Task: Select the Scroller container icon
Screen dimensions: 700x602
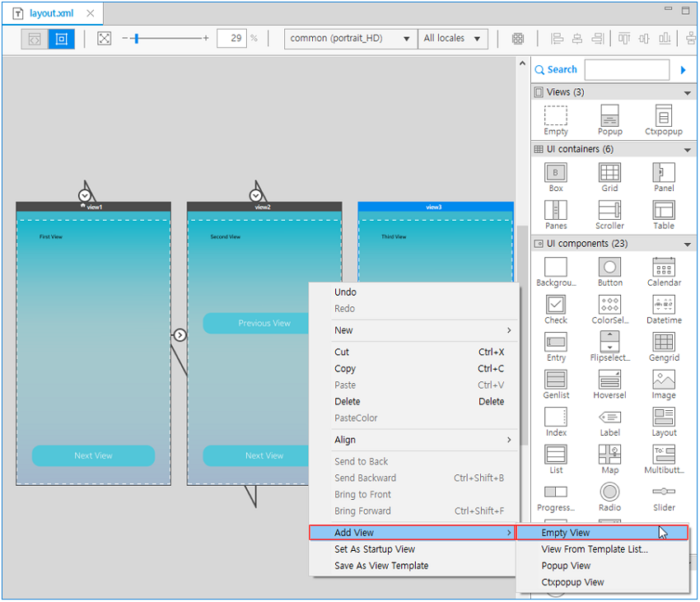Action: tap(609, 210)
